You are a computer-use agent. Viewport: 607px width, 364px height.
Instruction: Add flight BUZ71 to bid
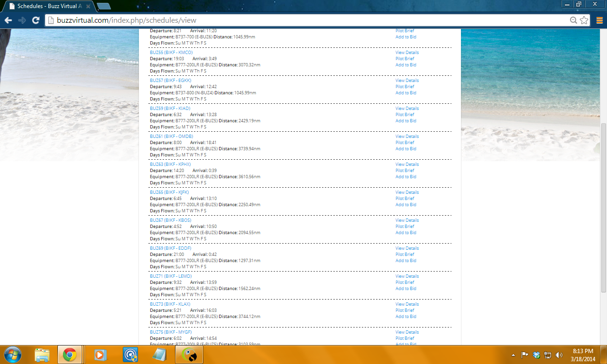click(x=406, y=289)
